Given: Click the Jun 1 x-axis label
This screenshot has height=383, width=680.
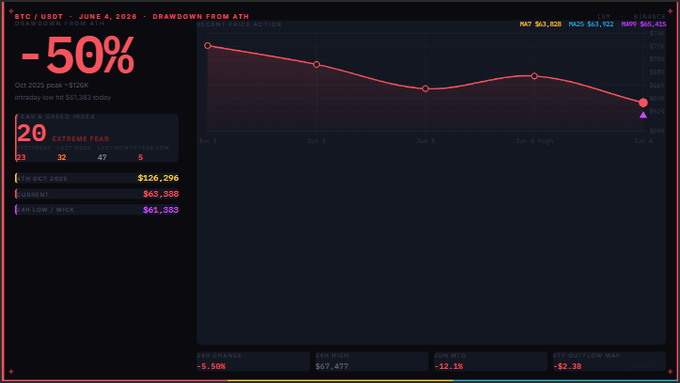Looking at the screenshot, I should (207, 141).
